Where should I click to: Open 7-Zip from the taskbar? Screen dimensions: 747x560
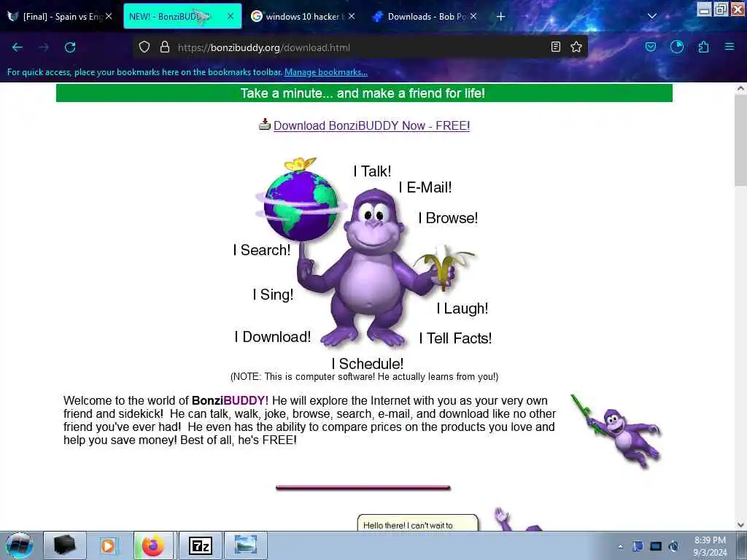pyautogui.click(x=200, y=545)
